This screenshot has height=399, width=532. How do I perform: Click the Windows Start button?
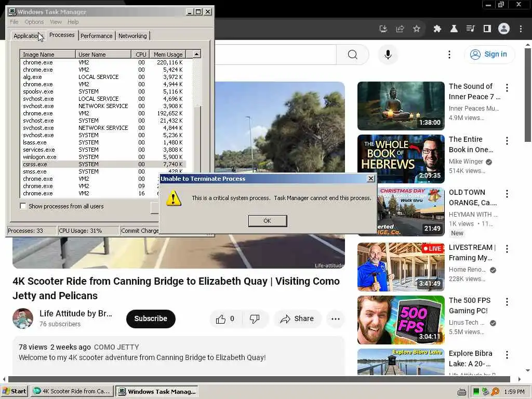14,391
